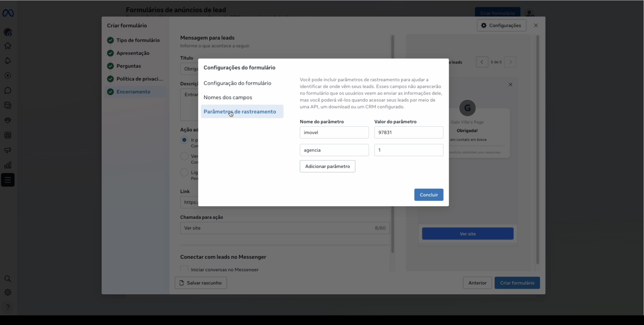Click the Meta logo icon
The image size is (644, 325).
click(8, 13)
